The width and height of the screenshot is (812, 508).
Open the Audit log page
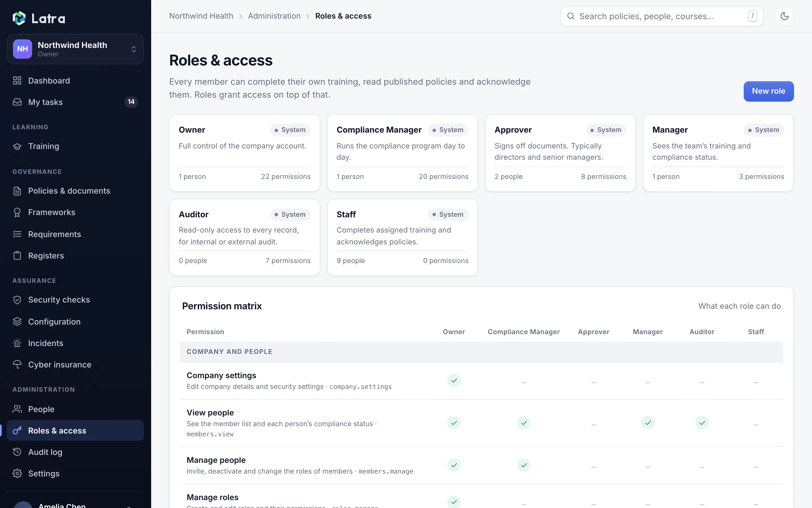pyautogui.click(x=75, y=452)
